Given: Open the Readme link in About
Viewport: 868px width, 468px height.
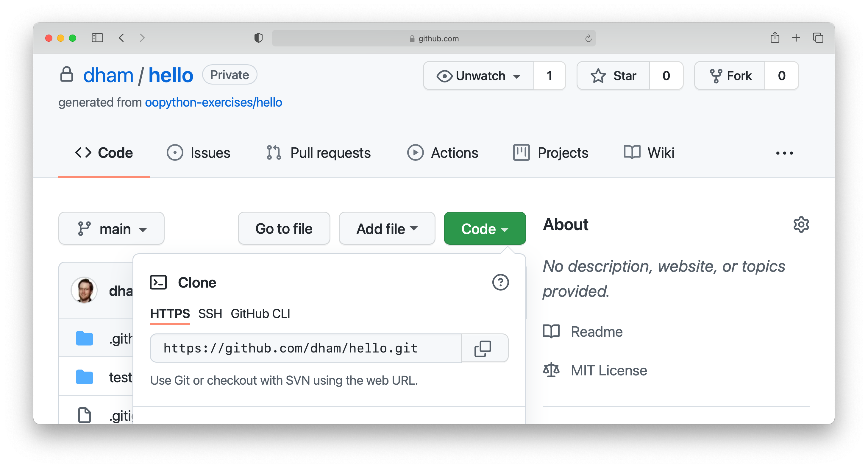Looking at the screenshot, I should (583, 332).
